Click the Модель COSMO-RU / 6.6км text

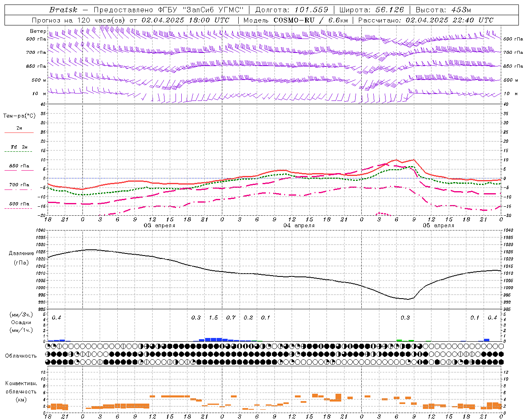[296, 20]
